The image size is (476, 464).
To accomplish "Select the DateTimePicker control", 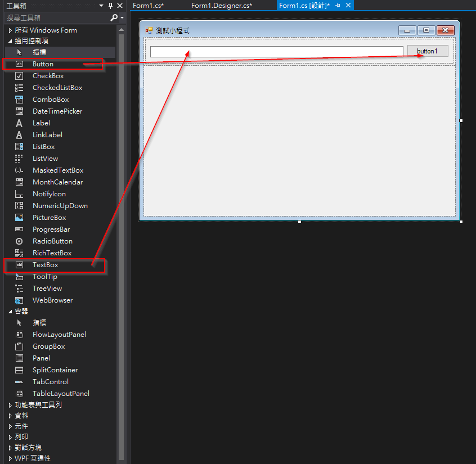I will coord(57,111).
